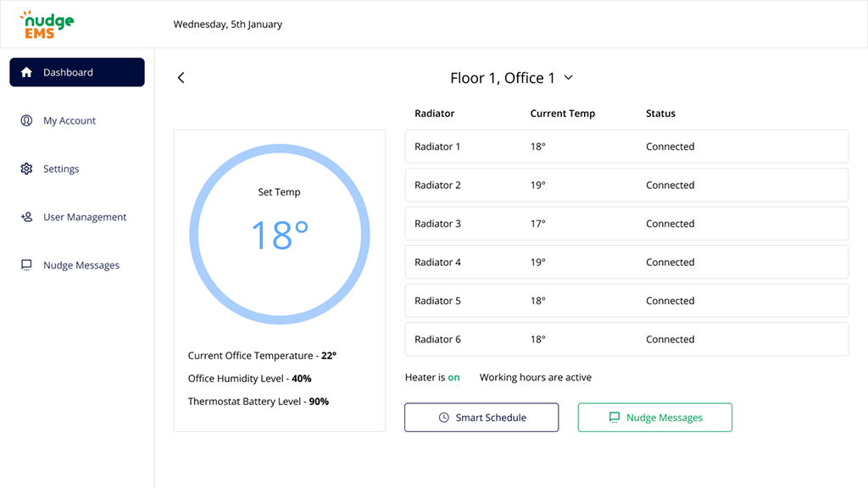868x488 pixels.
Task: Toggle the heater on status
Action: [x=453, y=378]
